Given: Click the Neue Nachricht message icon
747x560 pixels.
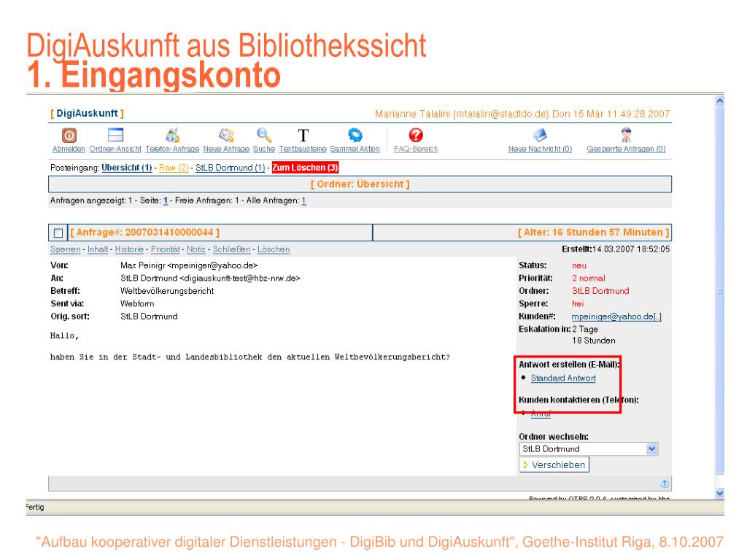Looking at the screenshot, I should [x=540, y=135].
